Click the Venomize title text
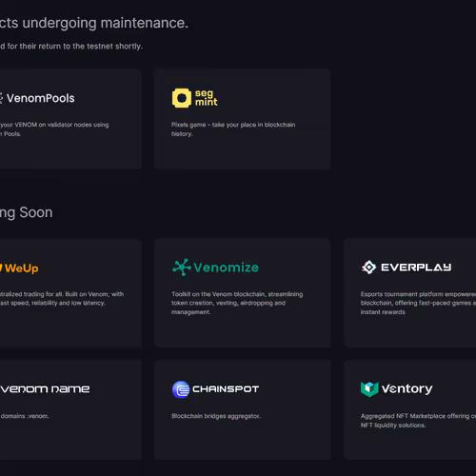 pyautogui.click(x=227, y=268)
